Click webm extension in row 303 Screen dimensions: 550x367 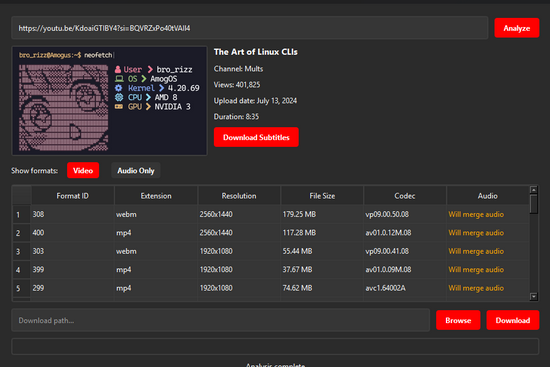[156, 251]
